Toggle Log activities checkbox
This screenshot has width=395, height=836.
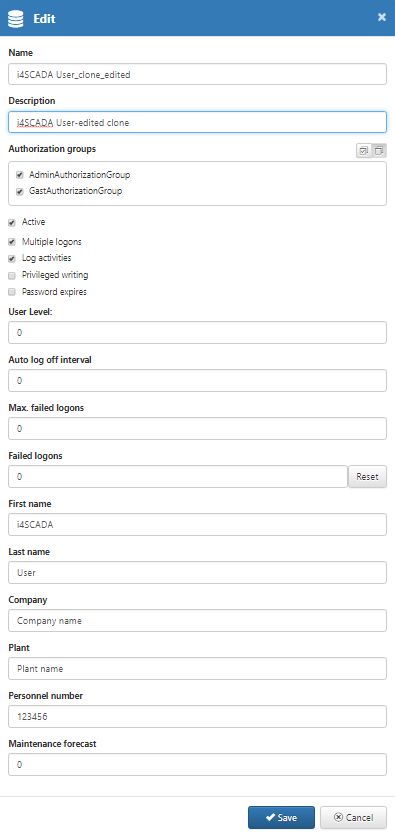(x=12, y=259)
